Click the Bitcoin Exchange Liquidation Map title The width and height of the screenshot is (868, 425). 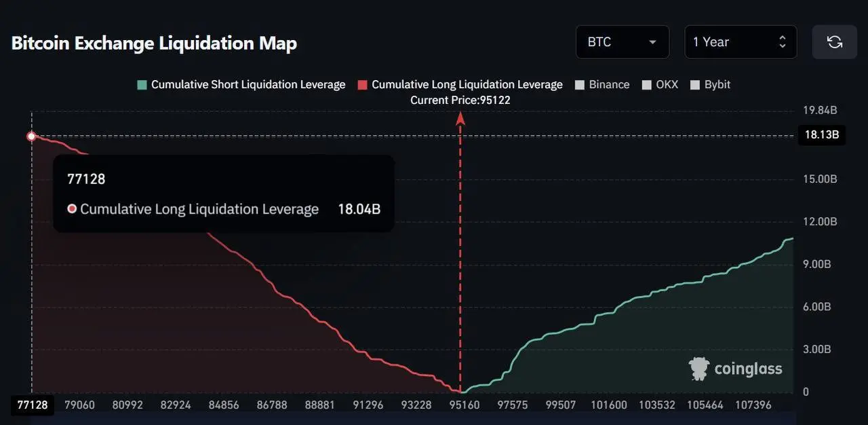[154, 43]
